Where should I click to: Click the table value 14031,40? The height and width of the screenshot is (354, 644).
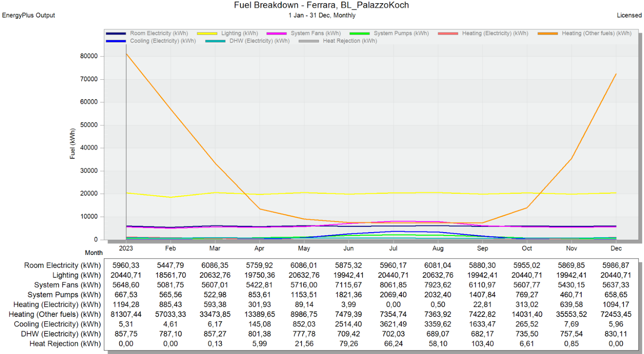pyautogui.click(x=527, y=314)
